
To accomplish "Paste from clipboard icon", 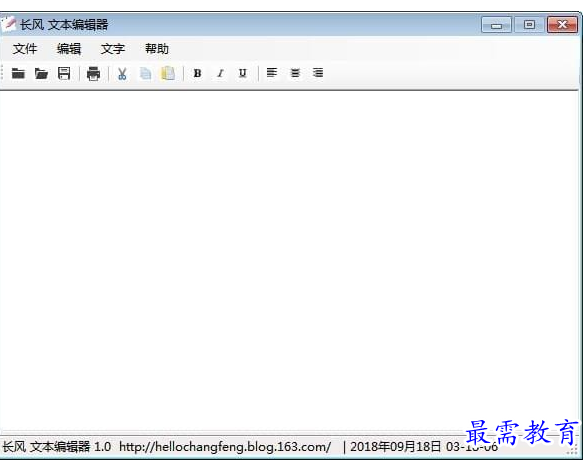I will point(168,73).
